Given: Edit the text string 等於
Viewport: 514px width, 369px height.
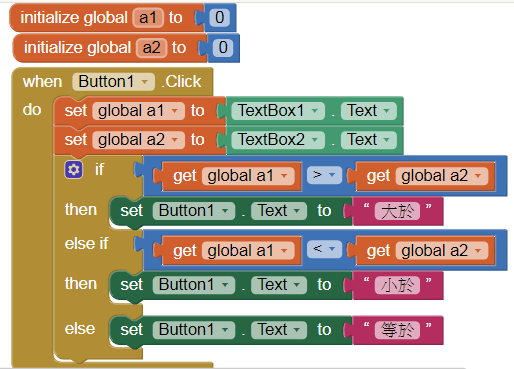Looking at the screenshot, I should [397, 330].
